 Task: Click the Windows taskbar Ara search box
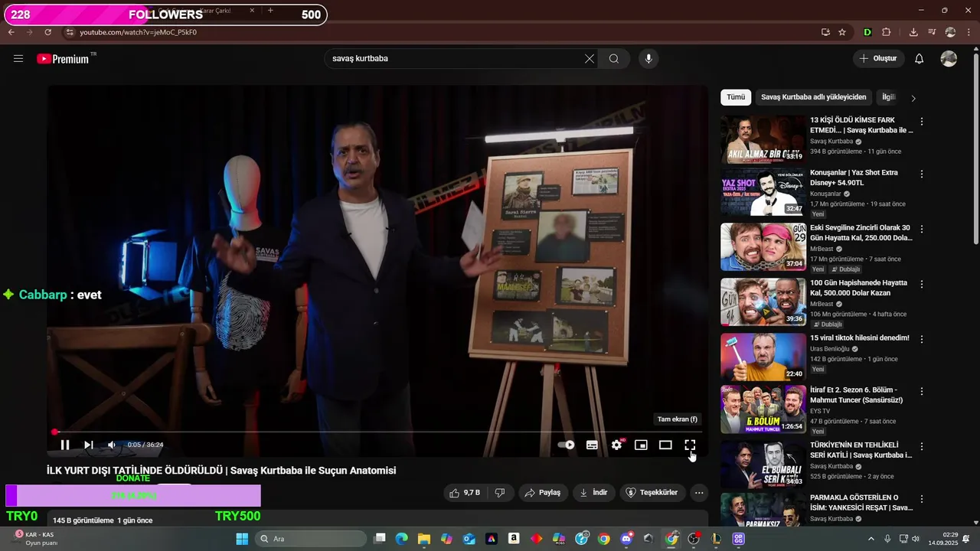(x=311, y=539)
